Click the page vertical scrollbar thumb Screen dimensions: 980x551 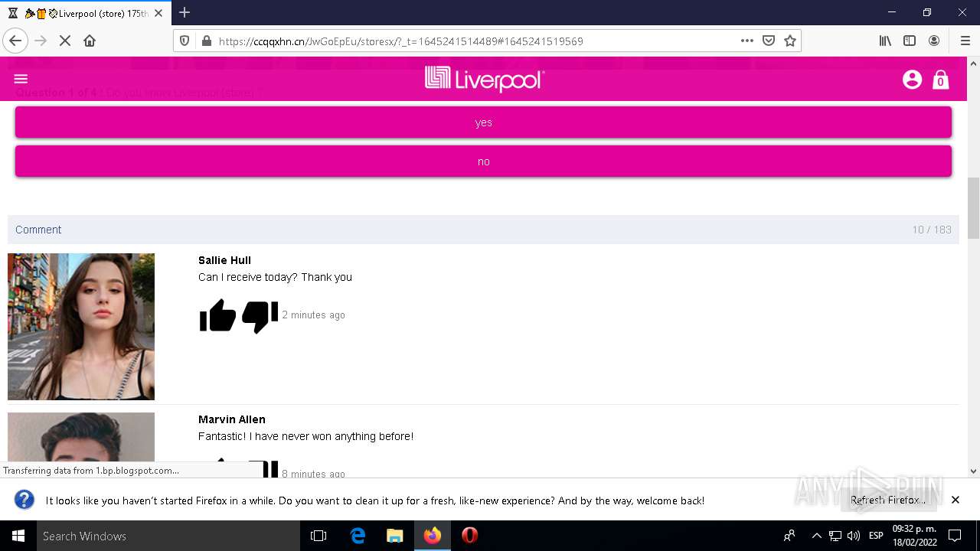tap(973, 208)
